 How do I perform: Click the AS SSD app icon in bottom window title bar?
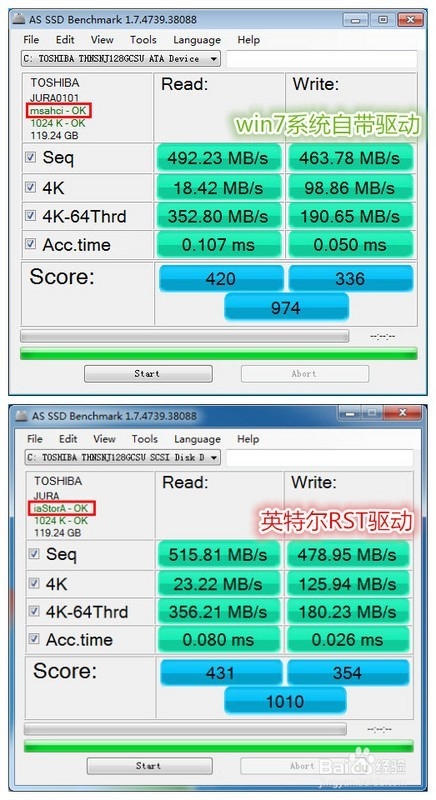point(21,415)
